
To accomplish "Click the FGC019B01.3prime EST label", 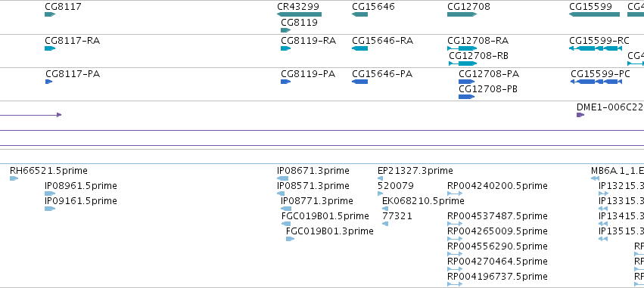I will [x=330, y=231].
